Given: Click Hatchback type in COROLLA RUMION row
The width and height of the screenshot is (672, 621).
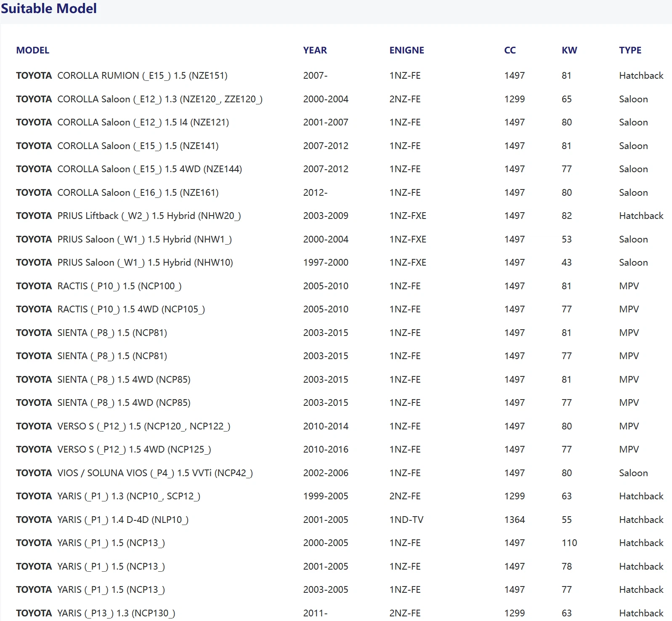Looking at the screenshot, I should coord(641,76).
